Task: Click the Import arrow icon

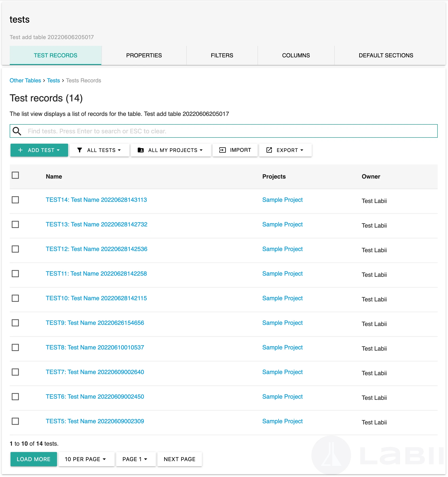Action: click(222, 150)
